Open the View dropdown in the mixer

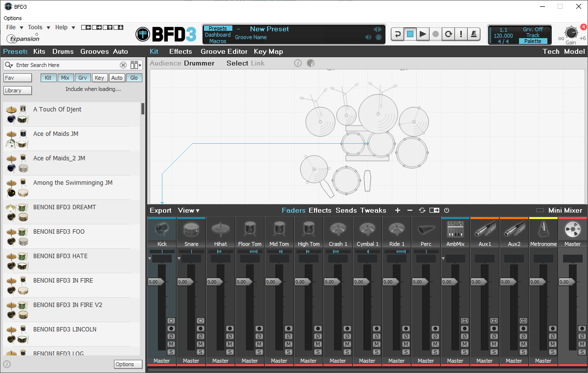[189, 210]
